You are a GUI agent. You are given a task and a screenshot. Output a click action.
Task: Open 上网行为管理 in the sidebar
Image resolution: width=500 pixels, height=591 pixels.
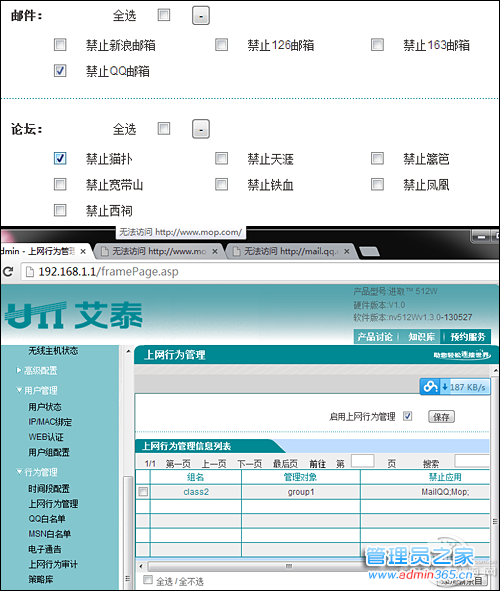(x=53, y=504)
